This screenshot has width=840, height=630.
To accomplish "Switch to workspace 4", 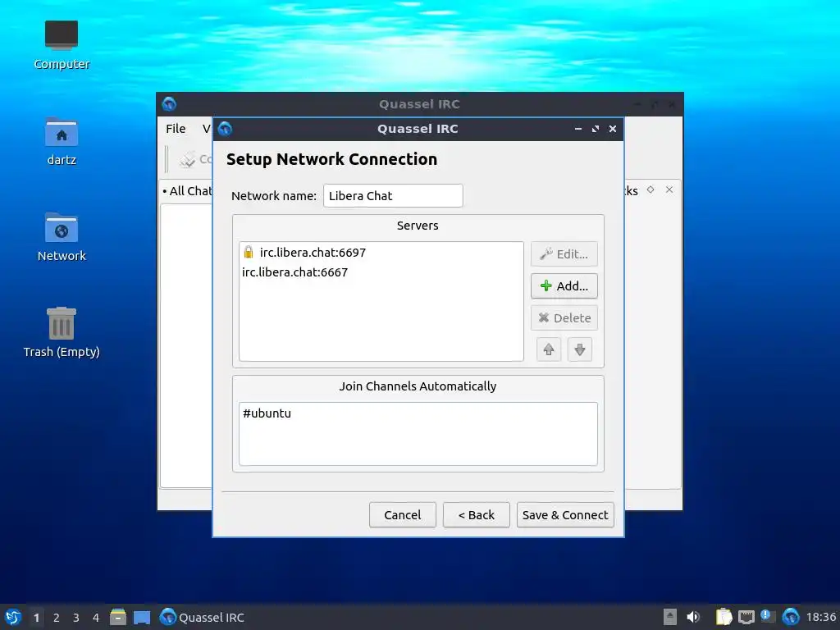I will pos(96,618).
